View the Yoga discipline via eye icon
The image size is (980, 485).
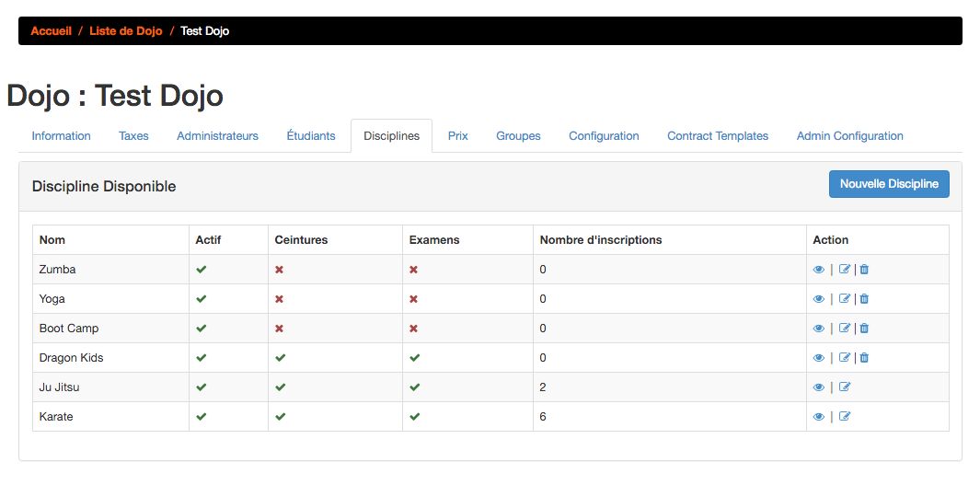pos(819,299)
